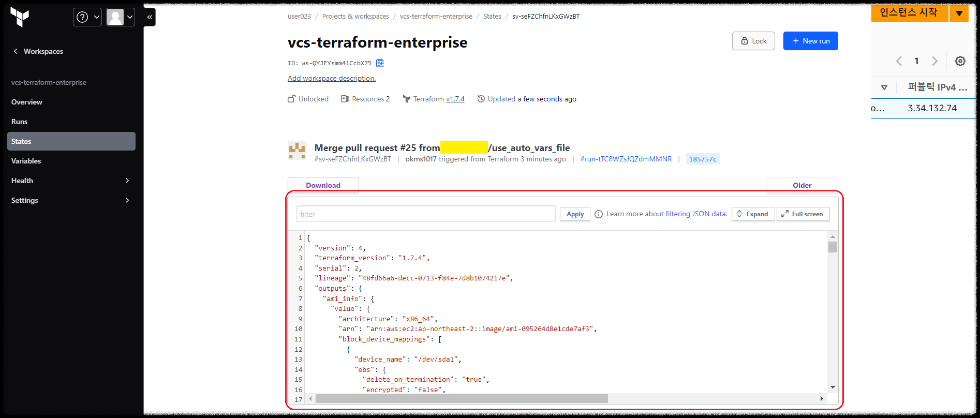Image resolution: width=980 pixels, height=418 pixels.
Task: Click the user023 breadcrumb
Action: pos(299,17)
